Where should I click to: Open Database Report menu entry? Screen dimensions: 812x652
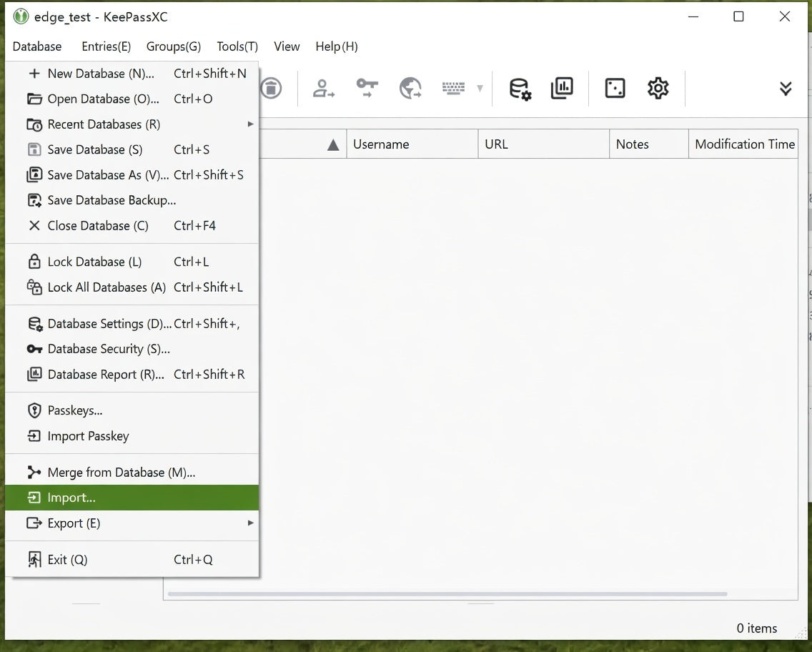132,375
